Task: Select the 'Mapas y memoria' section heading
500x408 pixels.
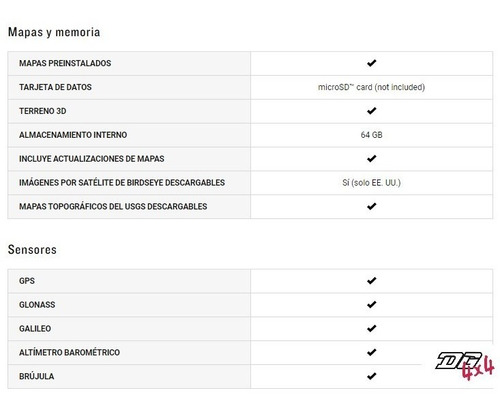Action: 54,32
